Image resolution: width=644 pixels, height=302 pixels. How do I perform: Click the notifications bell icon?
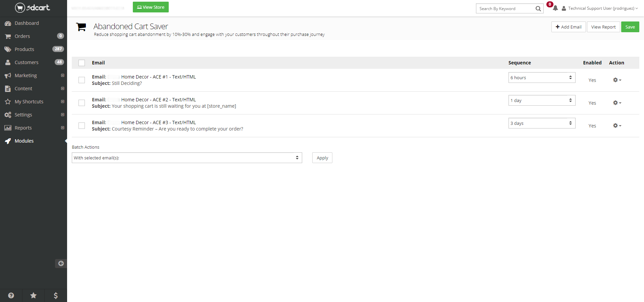[555, 8]
